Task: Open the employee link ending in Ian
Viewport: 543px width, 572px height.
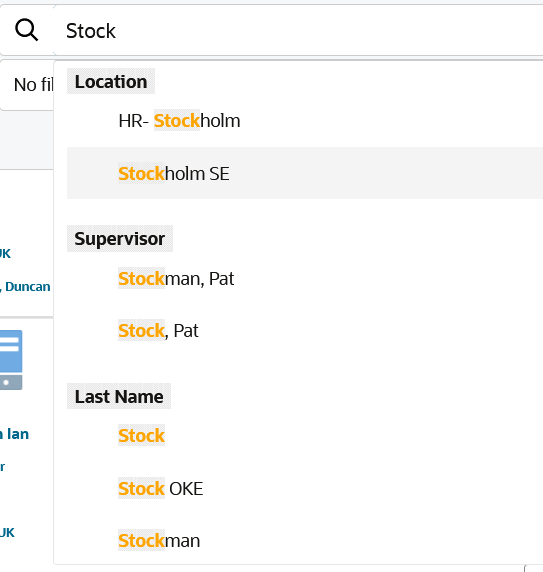Action: click(15, 434)
